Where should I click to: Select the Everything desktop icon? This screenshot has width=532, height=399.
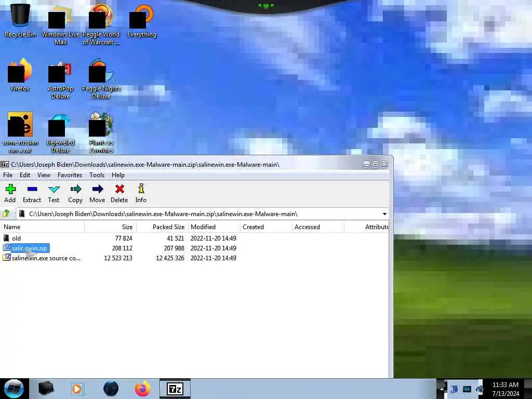click(142, 20)
